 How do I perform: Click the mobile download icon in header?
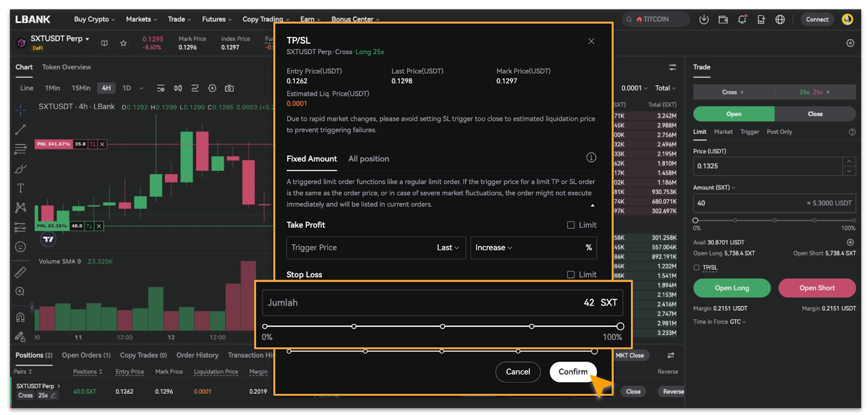tap(761, 20)
